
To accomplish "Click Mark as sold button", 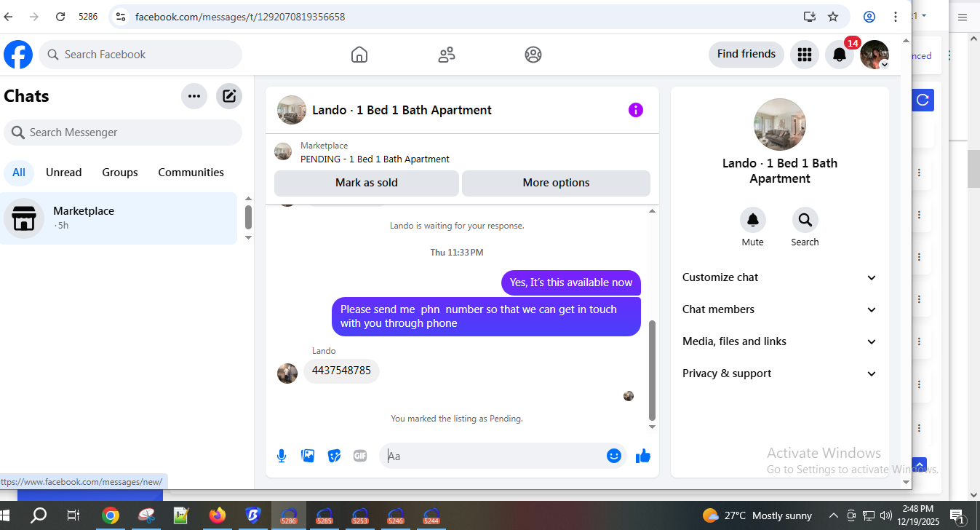I will [367, 183].
